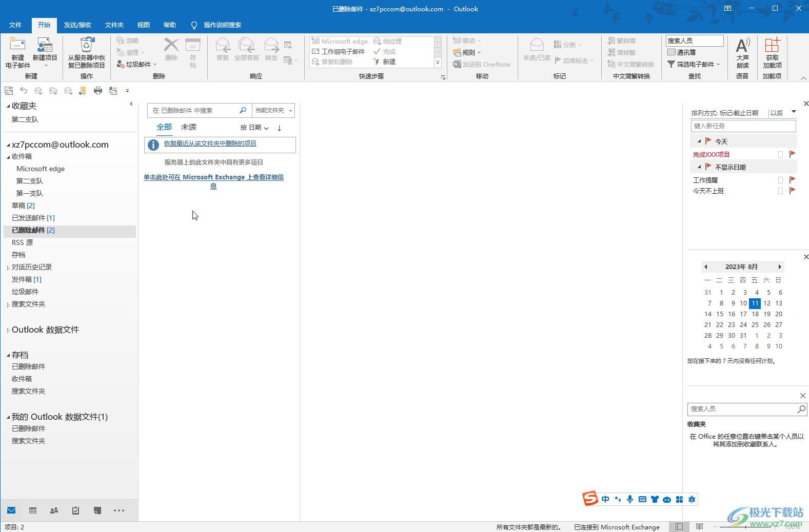Open 帮助 ribbon tab
This screenshot has width=809, height=532.
point(170,25)
